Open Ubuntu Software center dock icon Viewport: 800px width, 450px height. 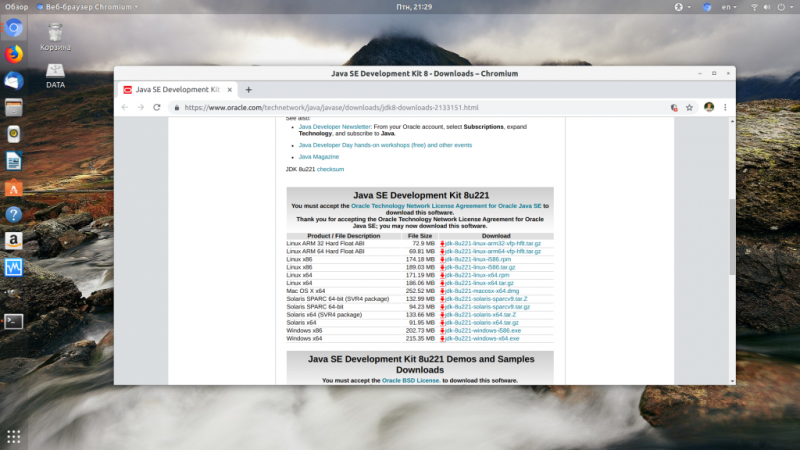pyautogui.click(x=14, y=188)
